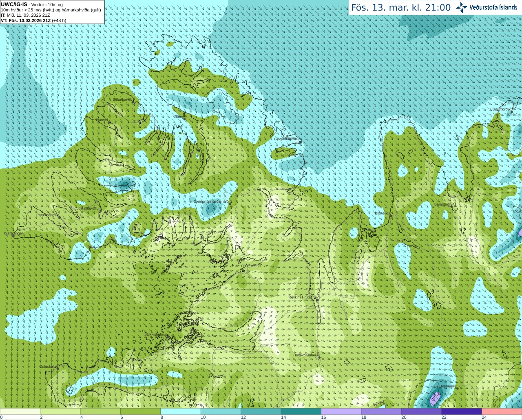This screenshot has height=420, width=522.
Task: Click the 'UWC/IG-IS' model name
Action: click(x=14, y=4)
